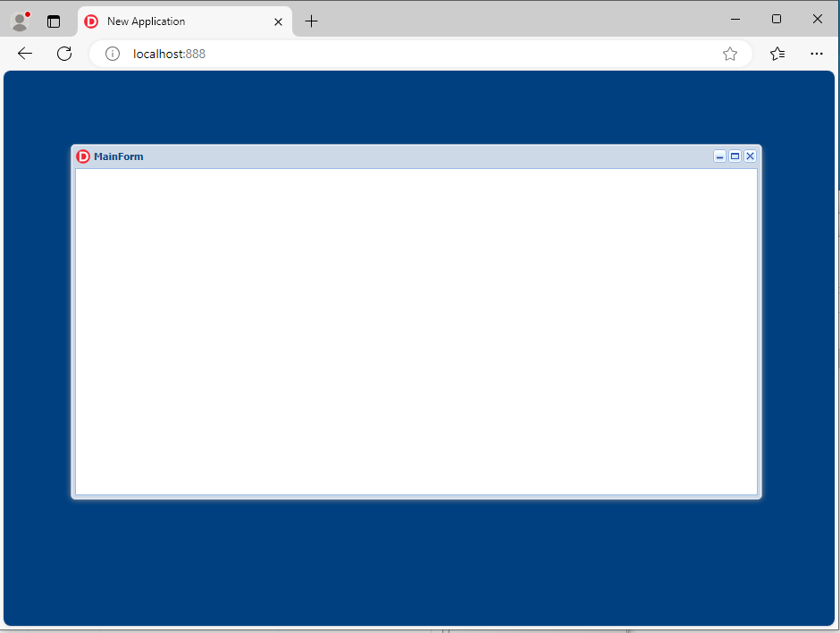This screenshot has height=633, width=840.
Task: Open browser Settings and more menu
Action: click(x=816, y=54)
